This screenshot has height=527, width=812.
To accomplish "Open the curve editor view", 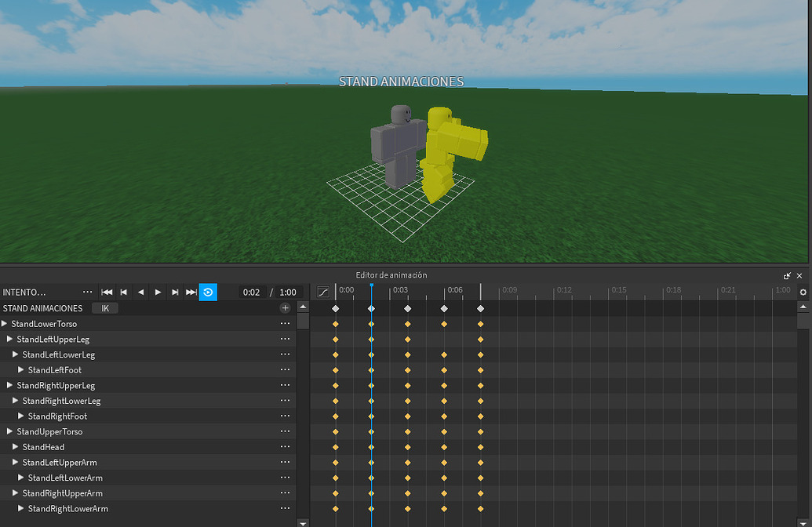I will tap(323, 292).
